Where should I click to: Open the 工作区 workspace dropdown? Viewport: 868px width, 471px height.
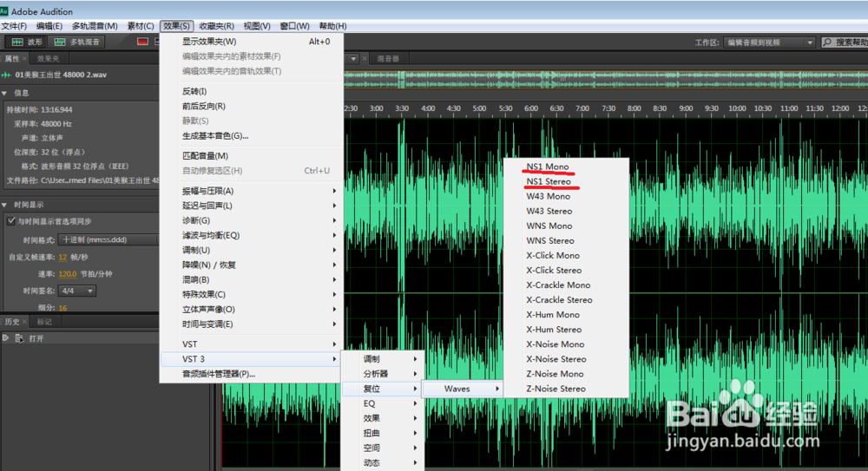click(x=769, y=43)
